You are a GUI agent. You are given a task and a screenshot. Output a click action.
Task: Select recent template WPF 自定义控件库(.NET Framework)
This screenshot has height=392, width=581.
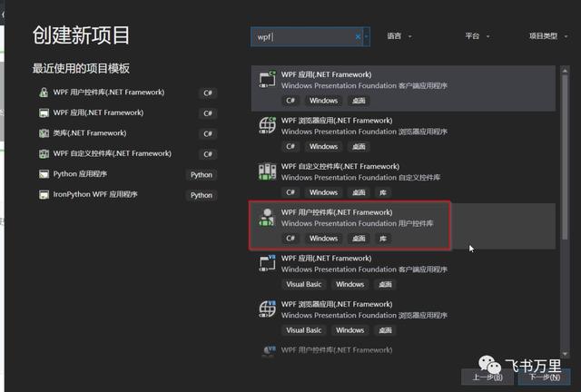point(113,153)
